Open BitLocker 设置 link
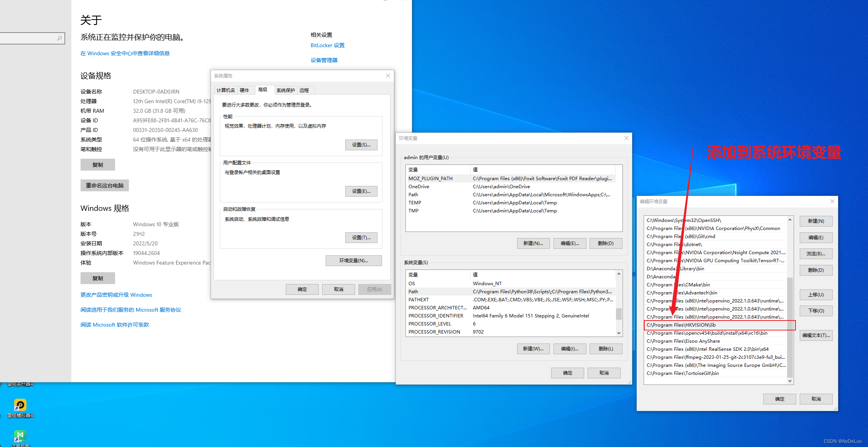This screenshot has width=868, height=447. [x=328, y=45]
